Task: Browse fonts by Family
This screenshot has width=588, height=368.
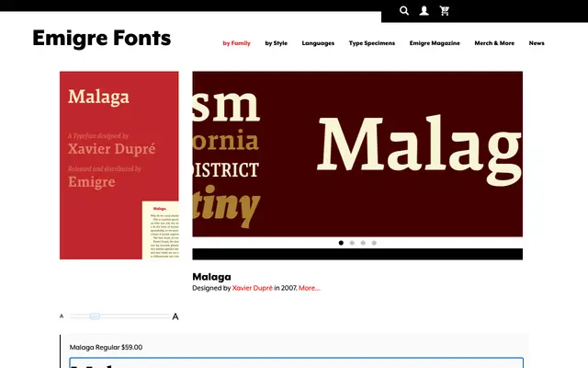Action: click(237, 43)
